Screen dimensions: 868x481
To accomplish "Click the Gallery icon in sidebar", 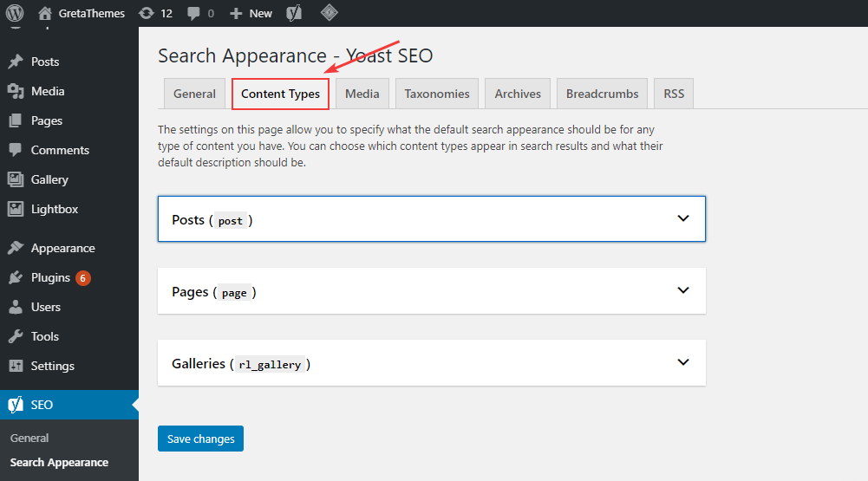I will (16, 179).
